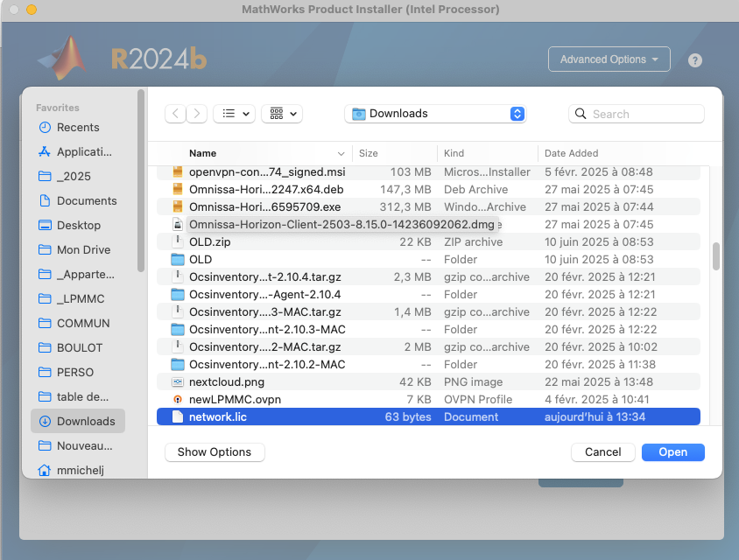Open the COMMUN sidebar folder
Viewport: 739px width, 560px height.
point(78,323)
